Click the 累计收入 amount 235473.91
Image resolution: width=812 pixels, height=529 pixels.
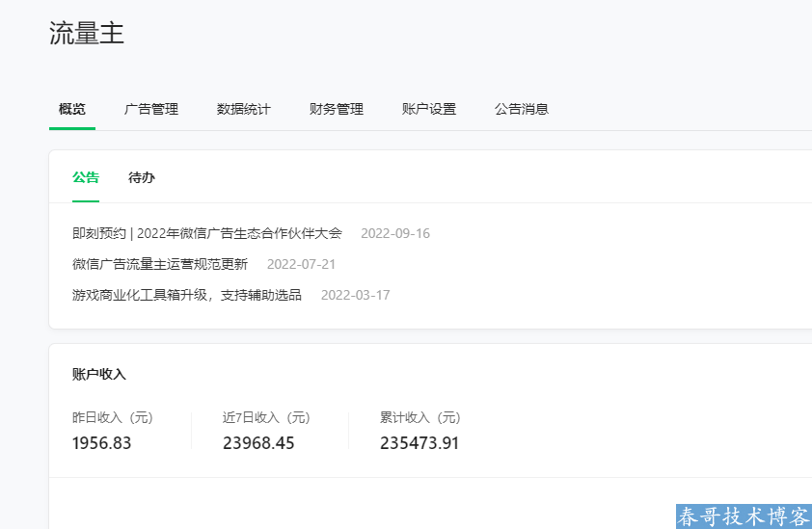(420, 443)
